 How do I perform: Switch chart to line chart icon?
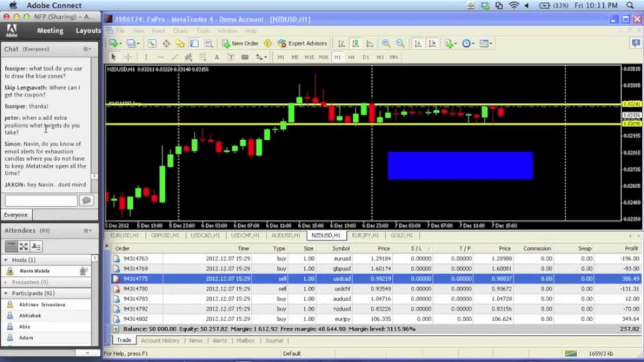point(369,43)
